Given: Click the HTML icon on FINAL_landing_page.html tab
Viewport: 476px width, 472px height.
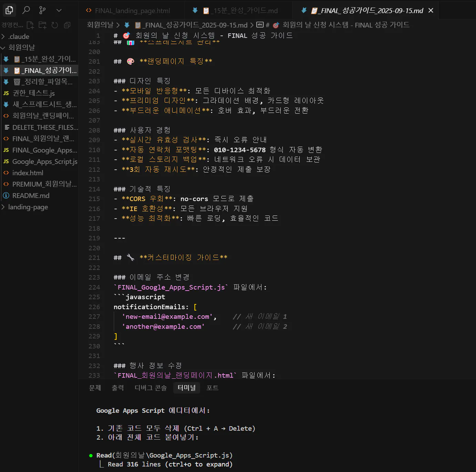Looking at the screenshot, I should (89, 11).
